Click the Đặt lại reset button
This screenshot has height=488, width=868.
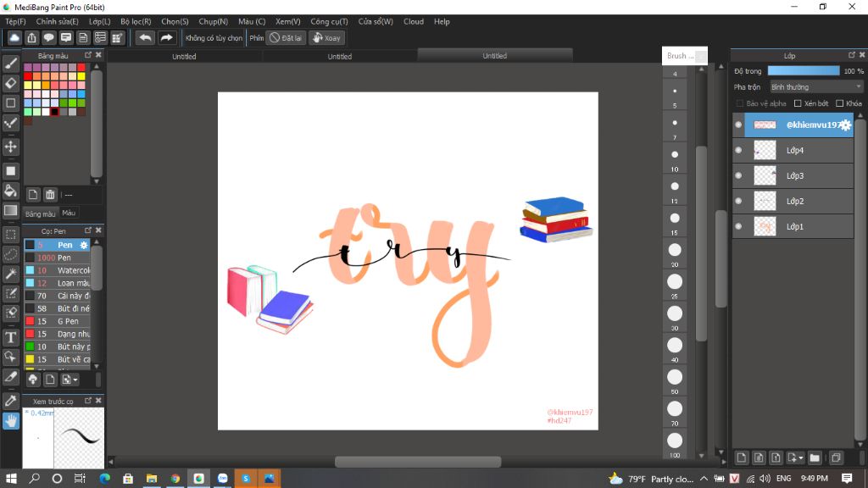(x=286, y=37)
